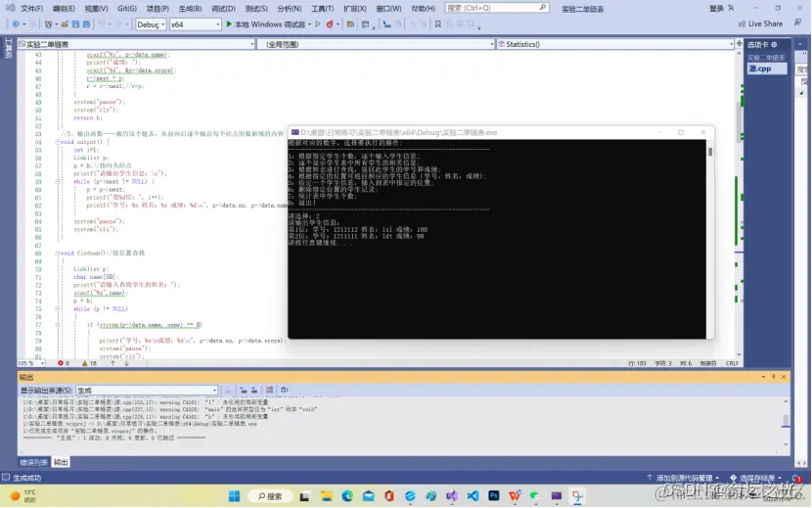Click Live Share button
This screenshot has width=812, height=508.
pyautogui.click(x=760, y=23)
